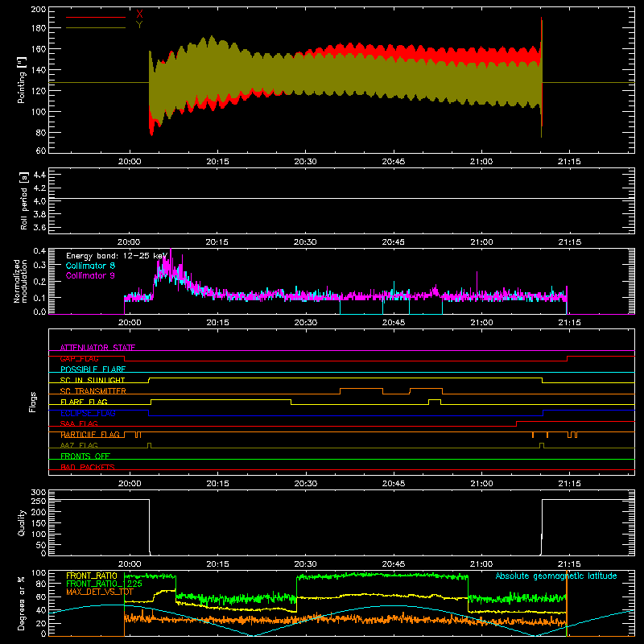
Task: Click the Quality axis title
Action: 22,522
